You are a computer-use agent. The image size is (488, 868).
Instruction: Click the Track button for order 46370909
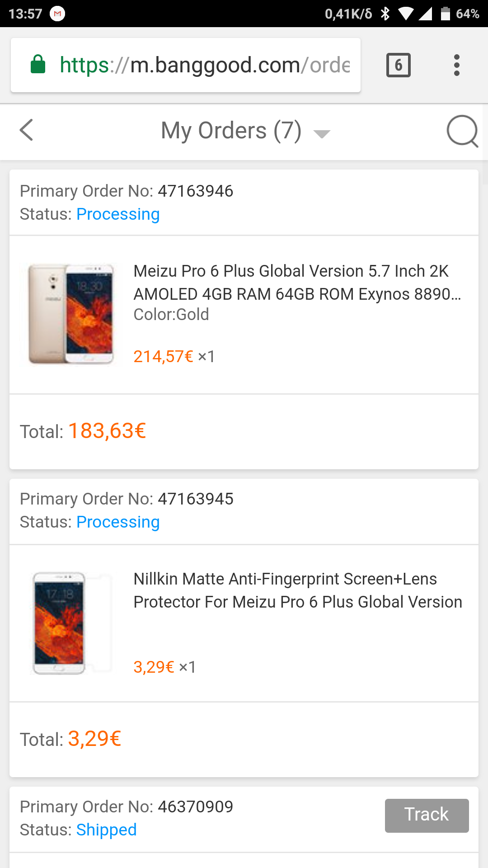tap(427, 815)
